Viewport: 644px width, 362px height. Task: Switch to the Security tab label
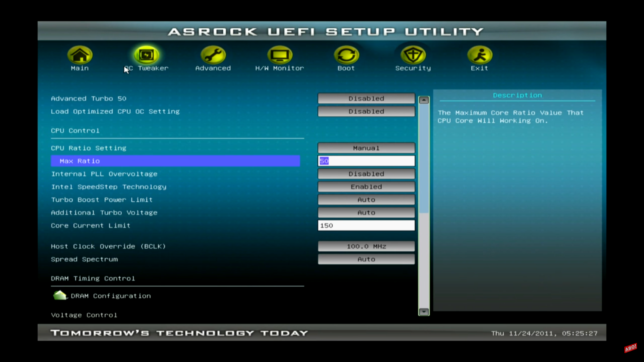coord(413,68)
